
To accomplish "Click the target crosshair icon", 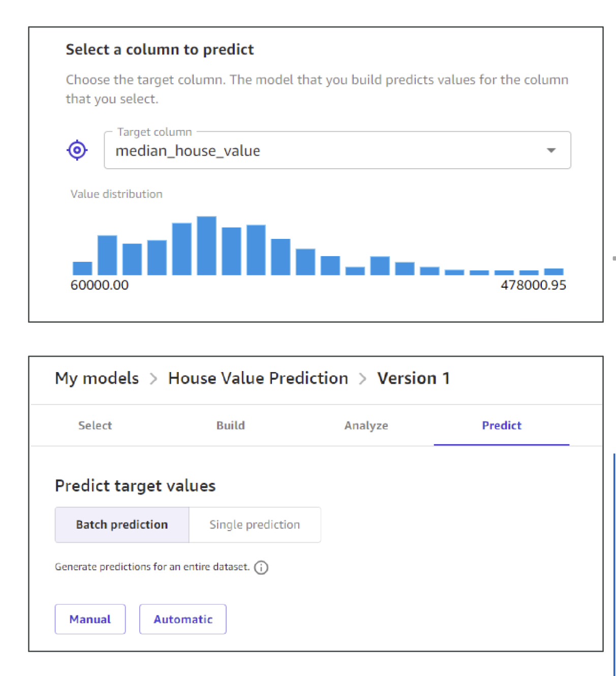I will pos(77,150).
